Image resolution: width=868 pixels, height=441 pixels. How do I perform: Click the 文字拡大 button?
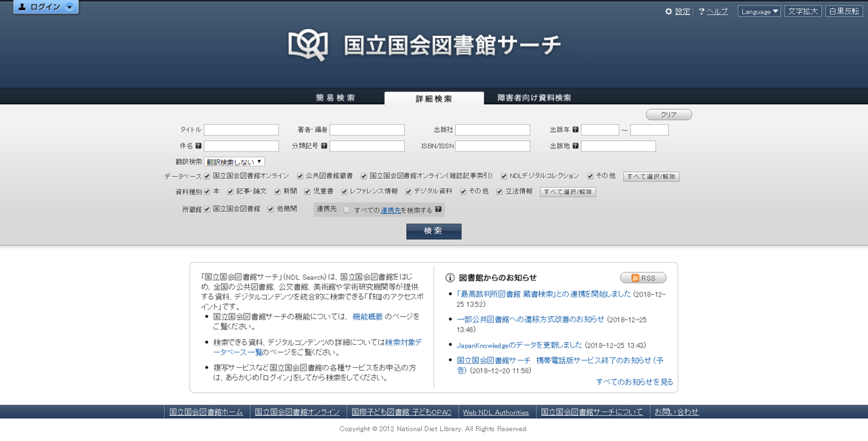point(804,12)
